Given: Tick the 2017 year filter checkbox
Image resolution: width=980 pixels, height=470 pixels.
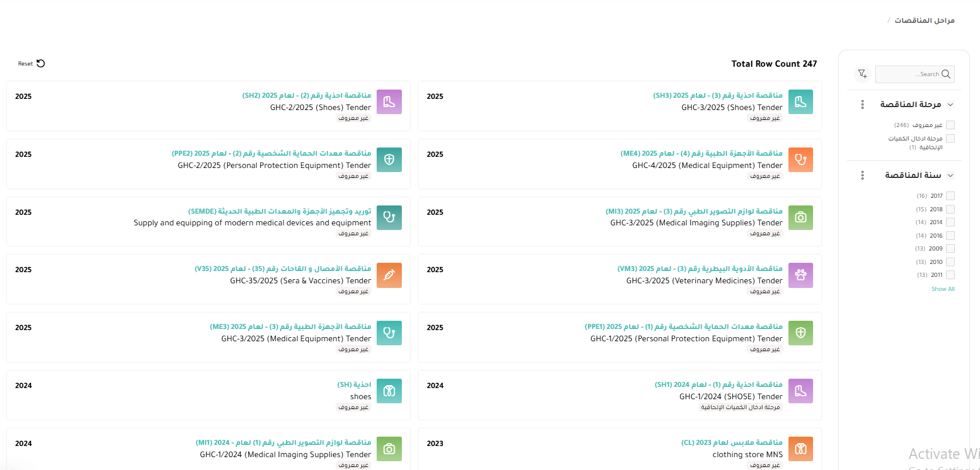Looking at the screenshot, I should [x=950, y=196].
